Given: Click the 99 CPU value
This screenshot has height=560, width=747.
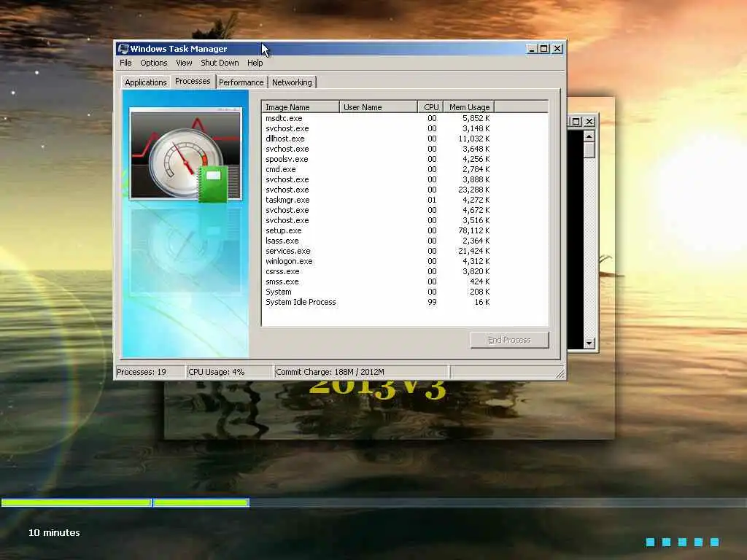Looking at the screenshot, I should tap(432, 302).
